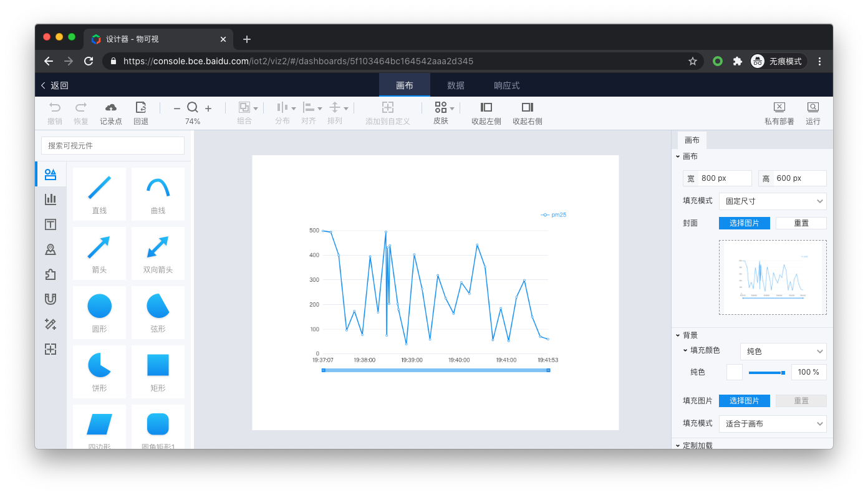Select the magnet sidebar category
The height and width of the screenshot is (495, 868).
point(51,299)
